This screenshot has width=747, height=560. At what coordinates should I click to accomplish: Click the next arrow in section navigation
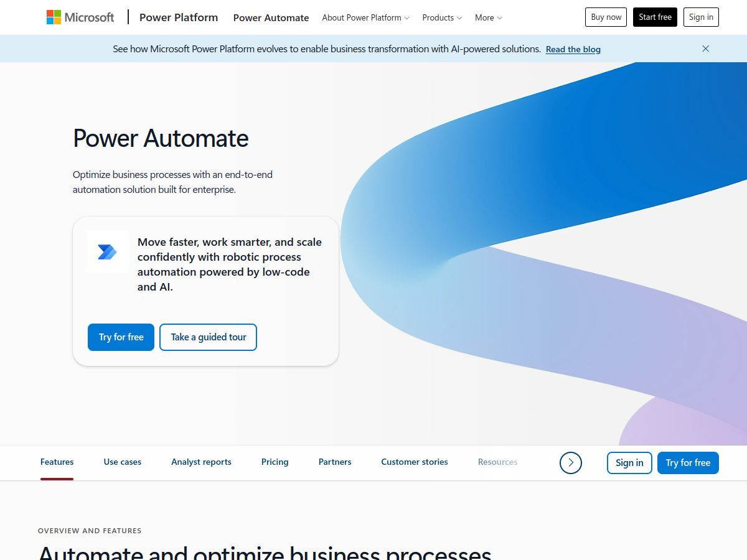coord(571,463)
